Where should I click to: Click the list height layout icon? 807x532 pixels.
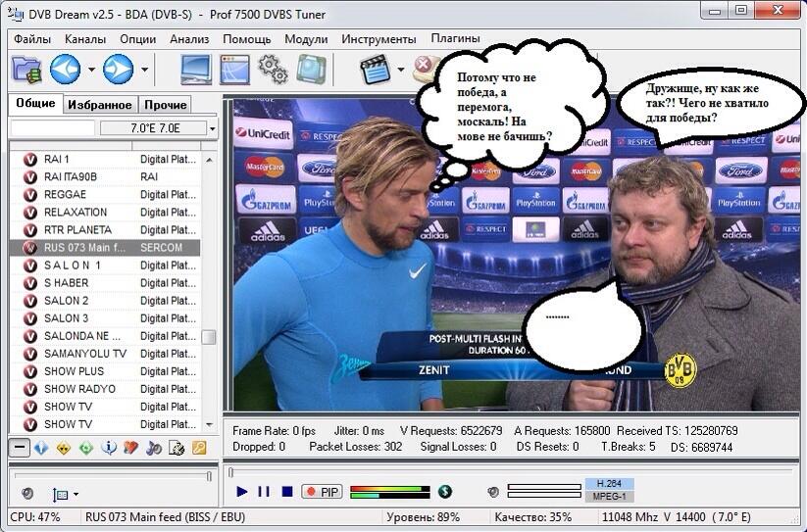point(60,495)
